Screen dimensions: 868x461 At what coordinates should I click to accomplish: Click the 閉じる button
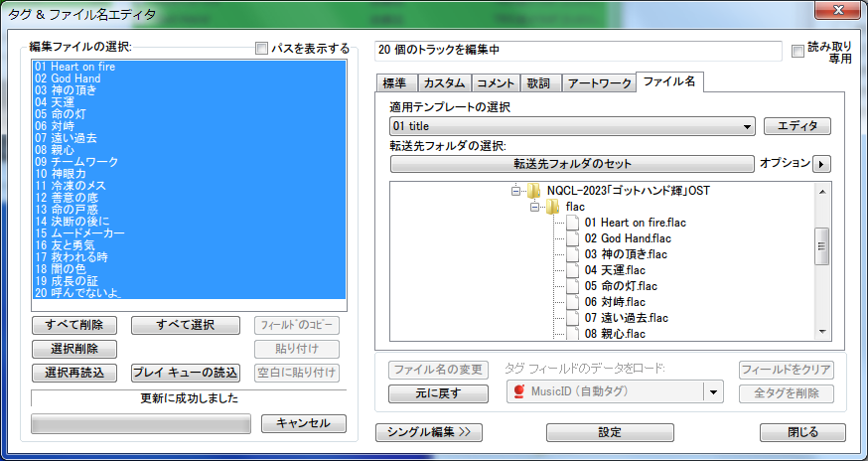tap(802, 433)
